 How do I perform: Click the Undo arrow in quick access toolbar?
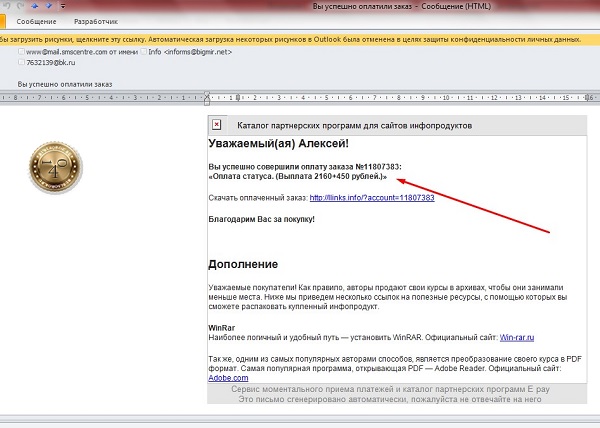coord(7,5)
